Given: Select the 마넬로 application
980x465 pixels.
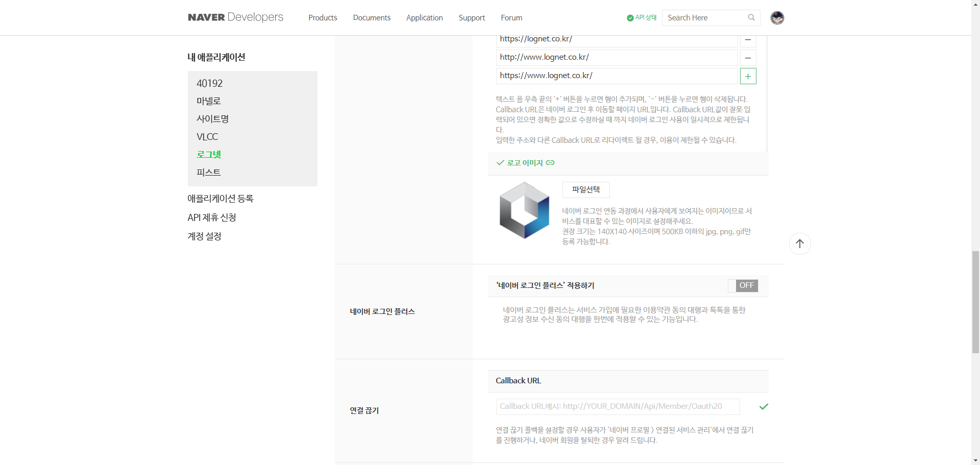Looking at the screenshot, I should coord(209,101).
